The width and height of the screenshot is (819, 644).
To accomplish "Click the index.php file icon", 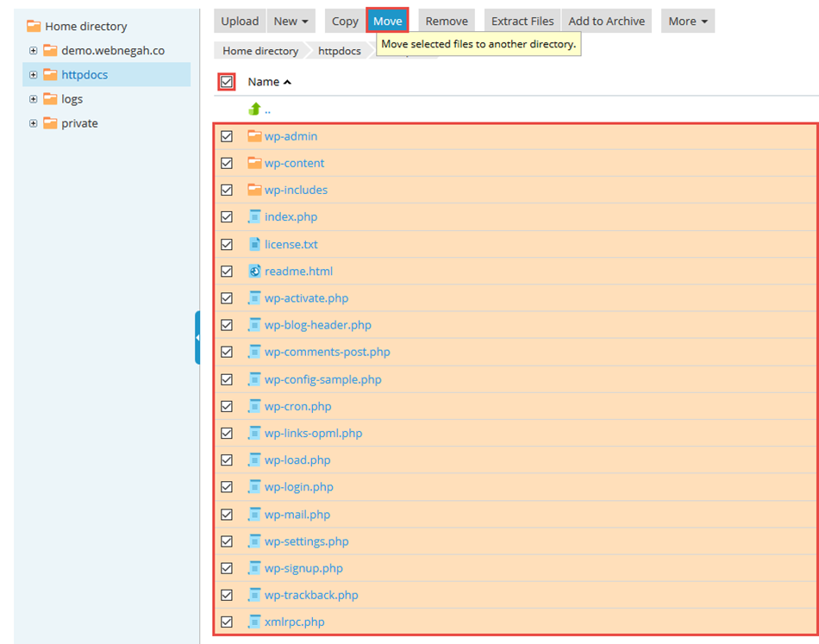I will click(254, 216).
